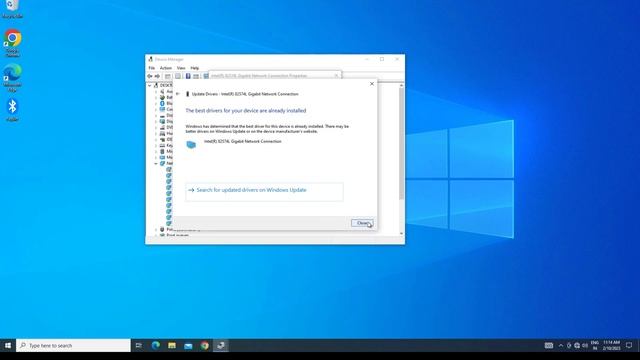640x360 pixels.
Task: Open File Explorer from the taskbar
Action: click(x=172, y=345)
